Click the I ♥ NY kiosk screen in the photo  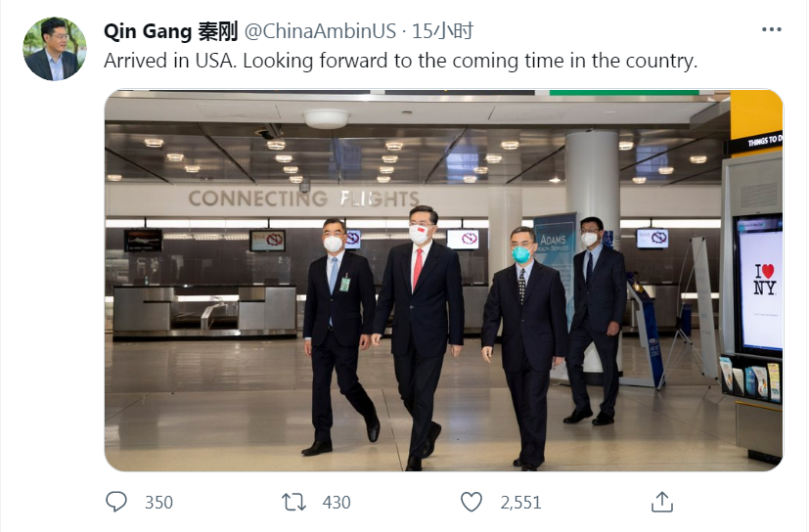coord(762,284)
